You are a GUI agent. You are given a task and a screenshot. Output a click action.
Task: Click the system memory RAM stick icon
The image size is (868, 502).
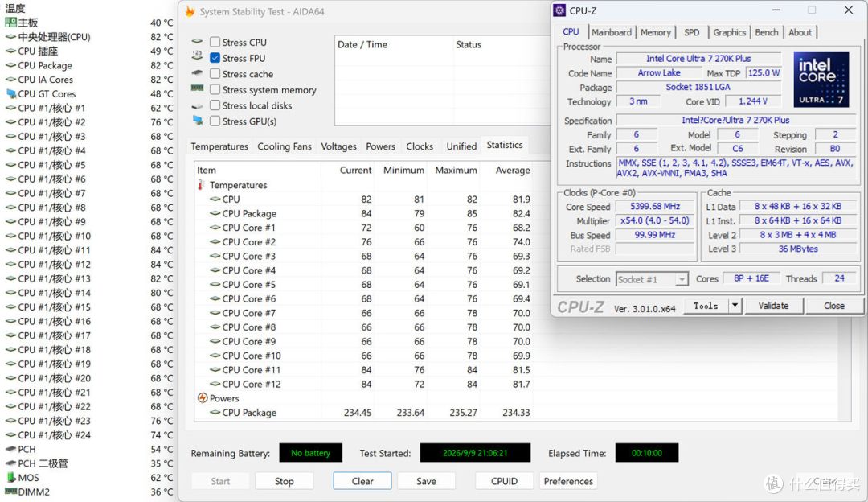point(197,88)
